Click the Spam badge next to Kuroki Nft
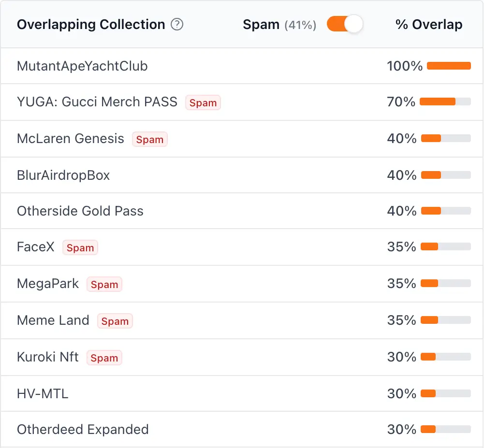Viewport: 484px width, 448px height. pos(104,358)
